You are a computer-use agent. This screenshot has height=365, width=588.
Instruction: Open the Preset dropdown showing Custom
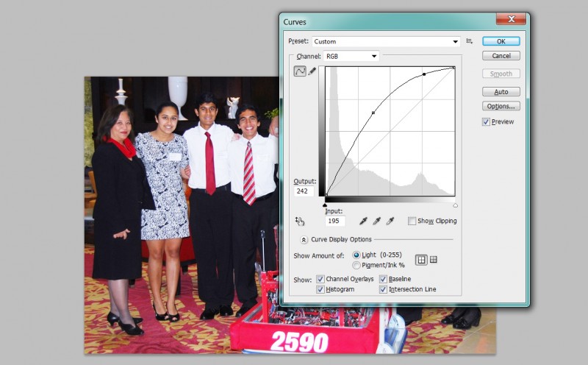tap(386, 41)
